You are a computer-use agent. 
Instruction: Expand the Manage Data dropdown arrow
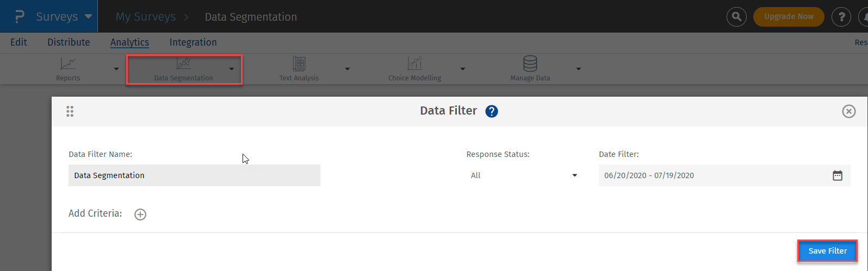coord(578,69)
